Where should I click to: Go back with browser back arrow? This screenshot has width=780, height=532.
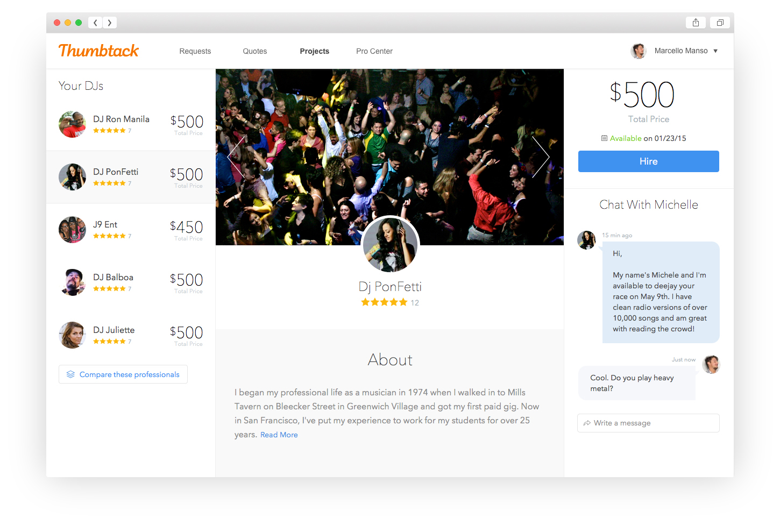coord(95,23)
